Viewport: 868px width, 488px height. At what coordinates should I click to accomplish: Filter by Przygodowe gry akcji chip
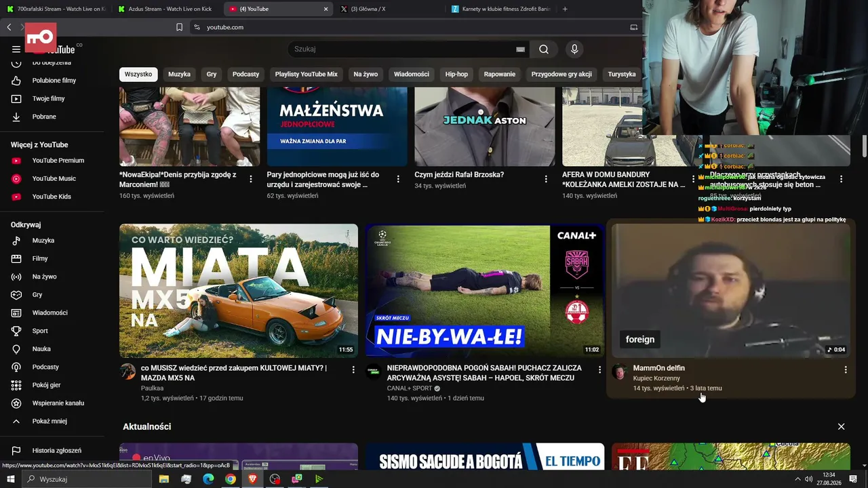[x=561, y=75]
